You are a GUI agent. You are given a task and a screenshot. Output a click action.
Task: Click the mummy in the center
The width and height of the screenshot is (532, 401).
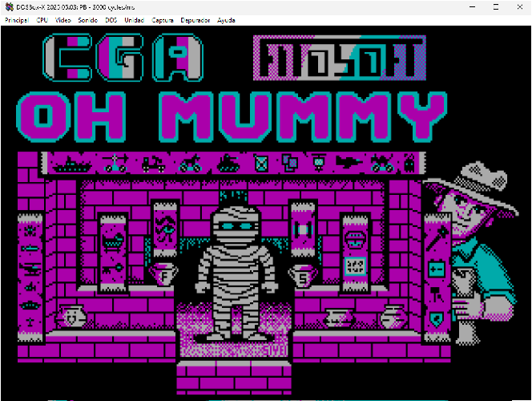click(x=236, y=272)
